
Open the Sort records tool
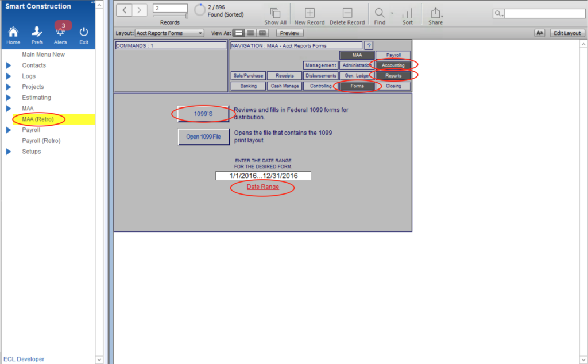pos(407,13)
